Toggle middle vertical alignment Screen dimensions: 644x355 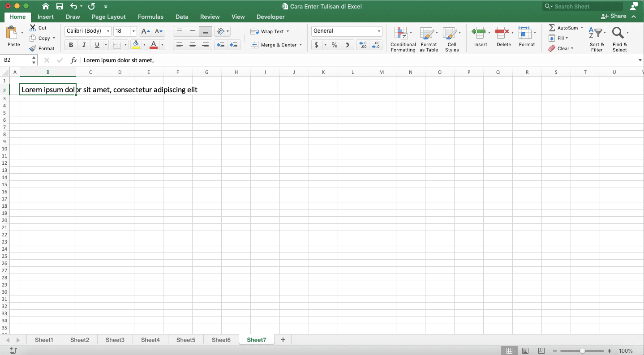[x=193, y=31]
